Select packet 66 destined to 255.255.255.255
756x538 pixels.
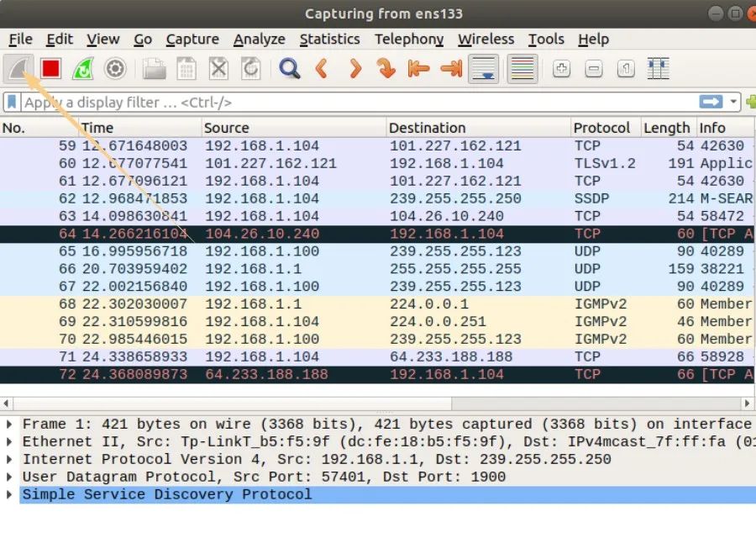[376, 269]
